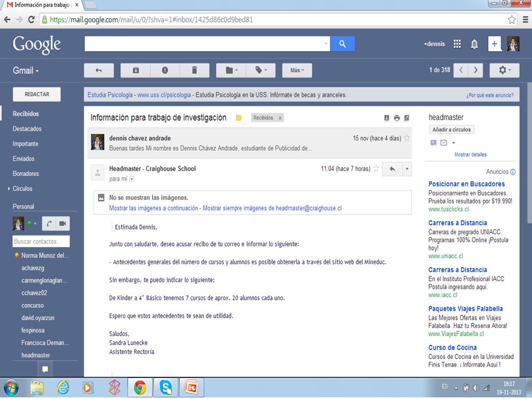The image size is (532, 399).
Task: Open the Gmail product dropdown
Action: click(x=26, y=70)
